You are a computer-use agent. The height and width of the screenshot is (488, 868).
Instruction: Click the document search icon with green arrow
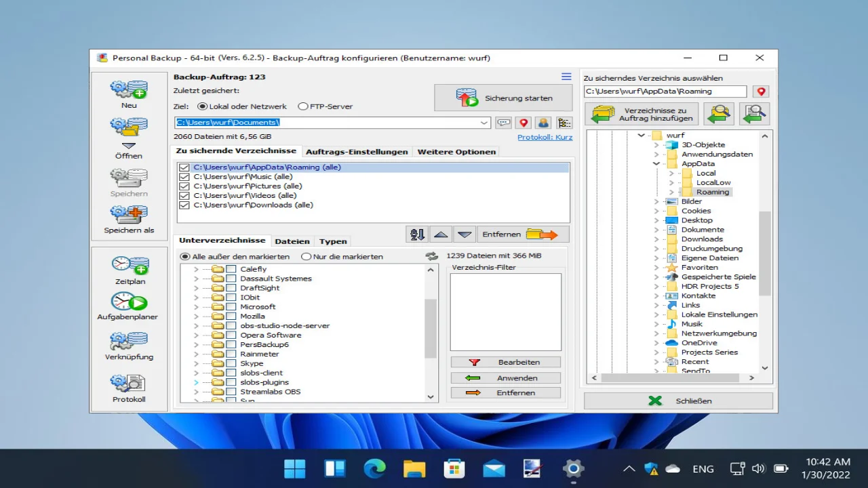[754, 114]
